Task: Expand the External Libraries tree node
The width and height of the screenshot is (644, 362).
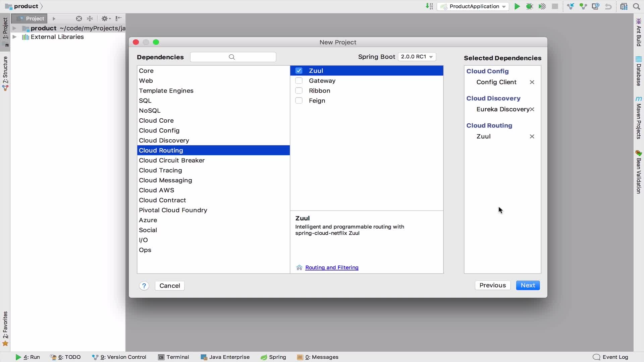Action: pyautogui.click(x=14, y=37)
